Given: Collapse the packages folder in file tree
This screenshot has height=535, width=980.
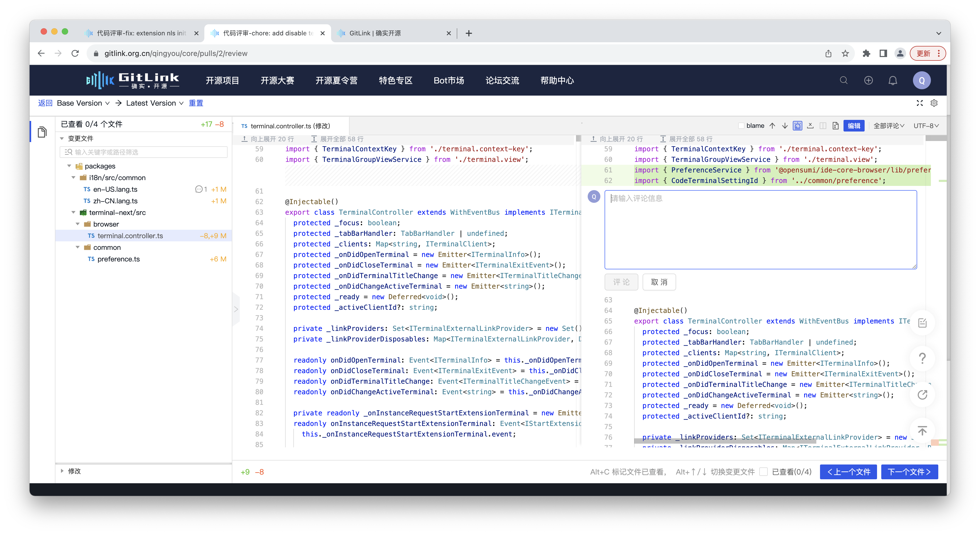Looking at the screenshot, I should (69, 166).
